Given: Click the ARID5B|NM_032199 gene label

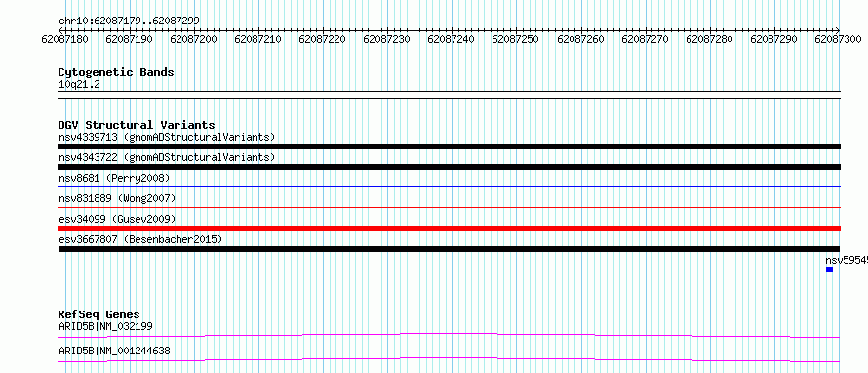Looking at the screenshot, I should pyautogui.click(x=105, y=326).
